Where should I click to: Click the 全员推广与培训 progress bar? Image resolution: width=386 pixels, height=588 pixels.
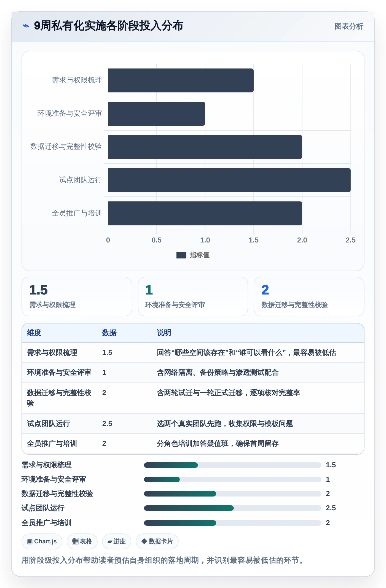tap(233, 523)
